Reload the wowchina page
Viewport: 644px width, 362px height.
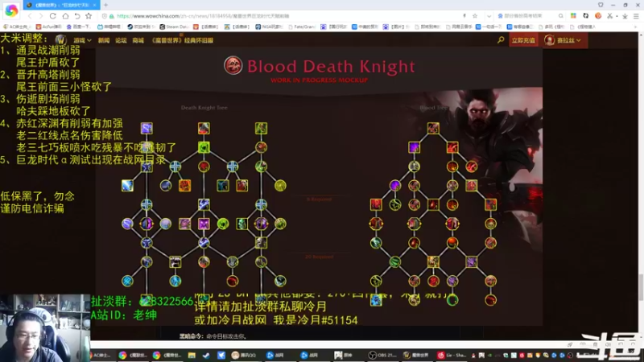[52, 16]
